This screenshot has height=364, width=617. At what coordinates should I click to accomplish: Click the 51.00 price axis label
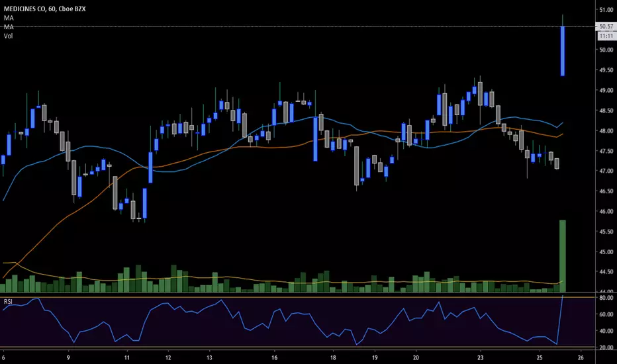606,9
